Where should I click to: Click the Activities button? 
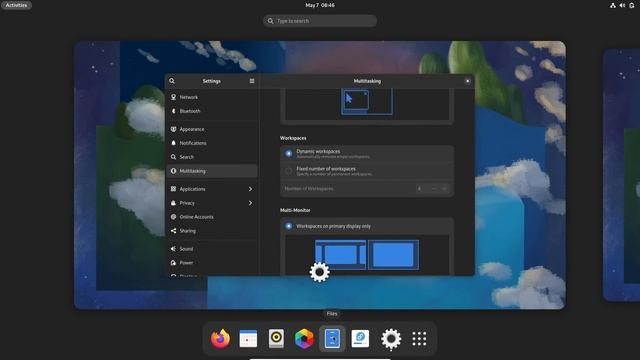pos(16,5)
